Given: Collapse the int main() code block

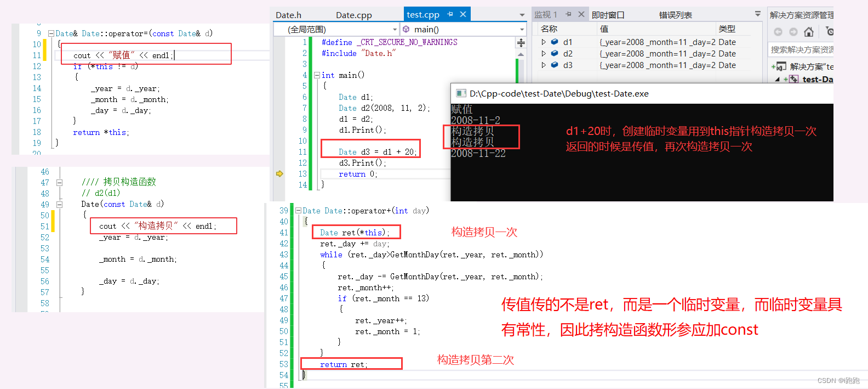Looking at the screenshot, I should [317, 75].
